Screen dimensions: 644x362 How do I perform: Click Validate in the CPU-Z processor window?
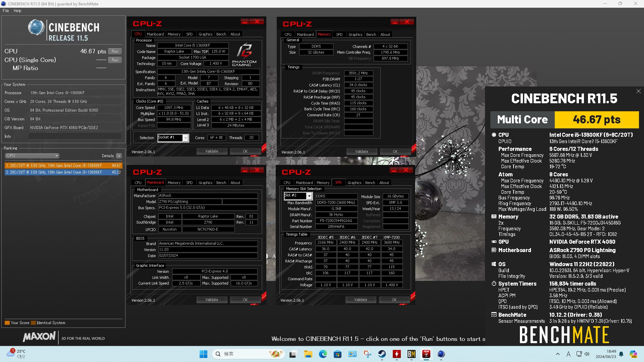tap(212, 151)
